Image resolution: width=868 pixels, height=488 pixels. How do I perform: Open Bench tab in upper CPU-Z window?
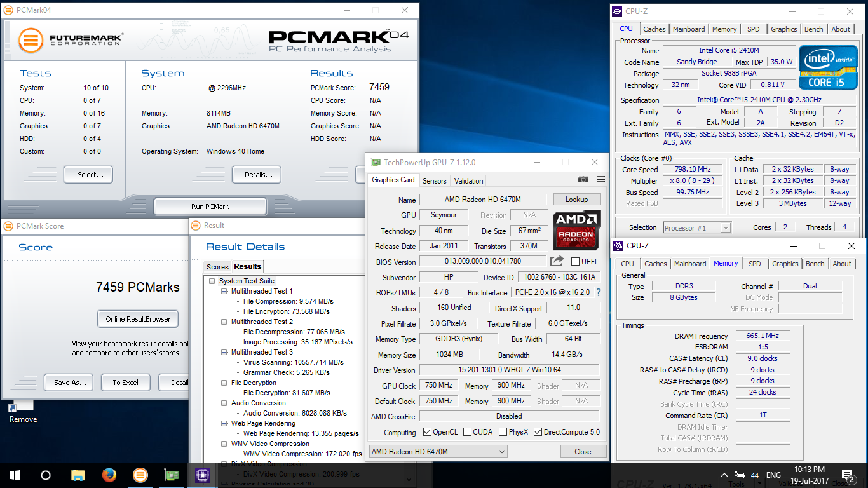coord(814,29)
